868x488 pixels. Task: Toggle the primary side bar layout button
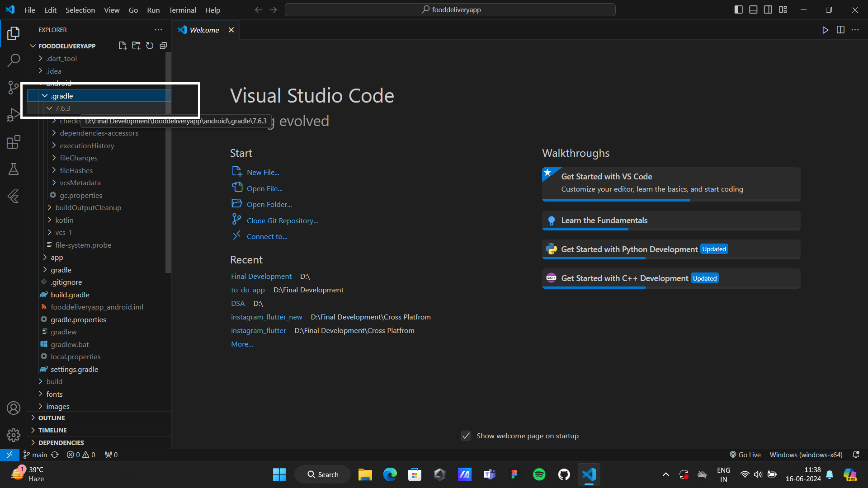coord(738,9)
